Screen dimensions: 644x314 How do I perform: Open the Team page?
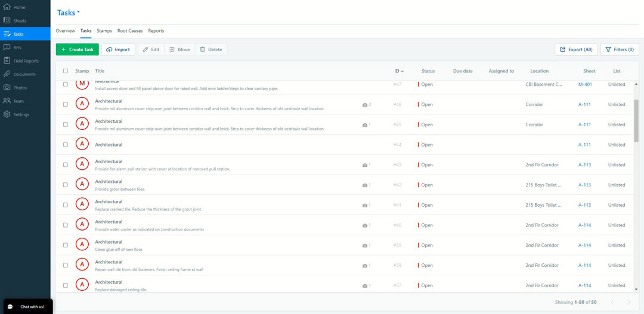pos(18,101)
